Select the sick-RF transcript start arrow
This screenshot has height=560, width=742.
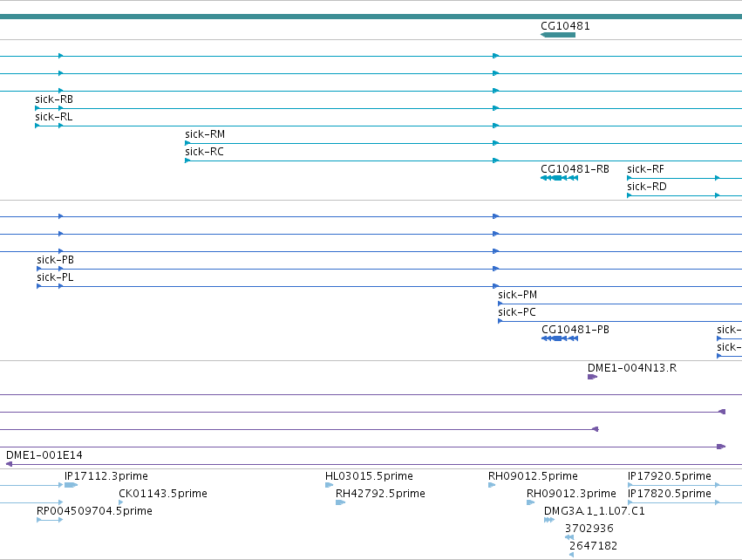(x=630, y=178)
